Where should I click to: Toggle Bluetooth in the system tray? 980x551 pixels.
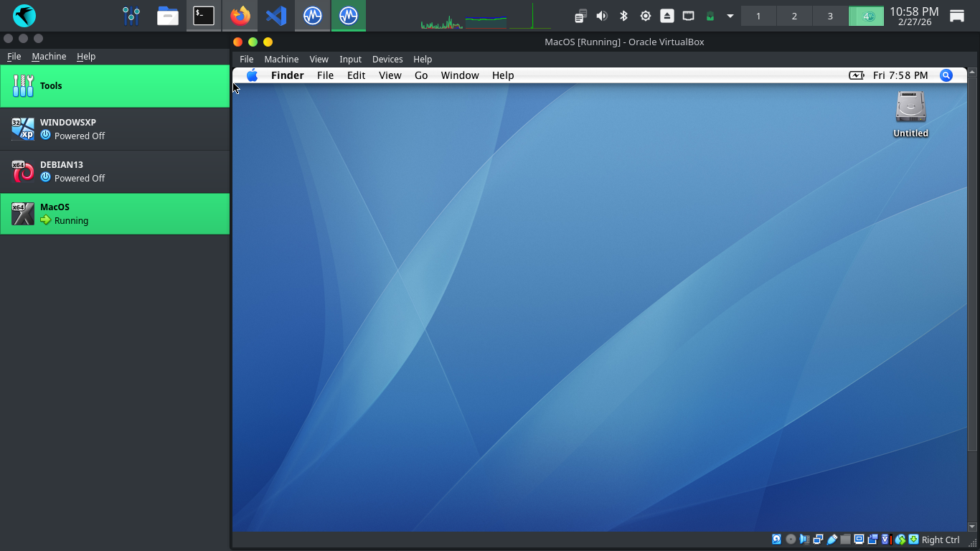coord(623,16)
